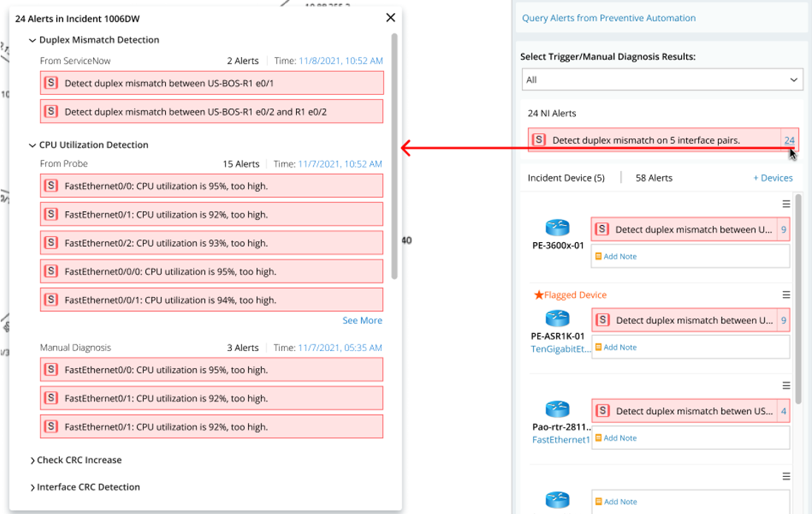Click severity icon on US-BOS-R1 e0/1 alert
The width and height of the screenshot is (812, 514).
[x=51, y=83]
